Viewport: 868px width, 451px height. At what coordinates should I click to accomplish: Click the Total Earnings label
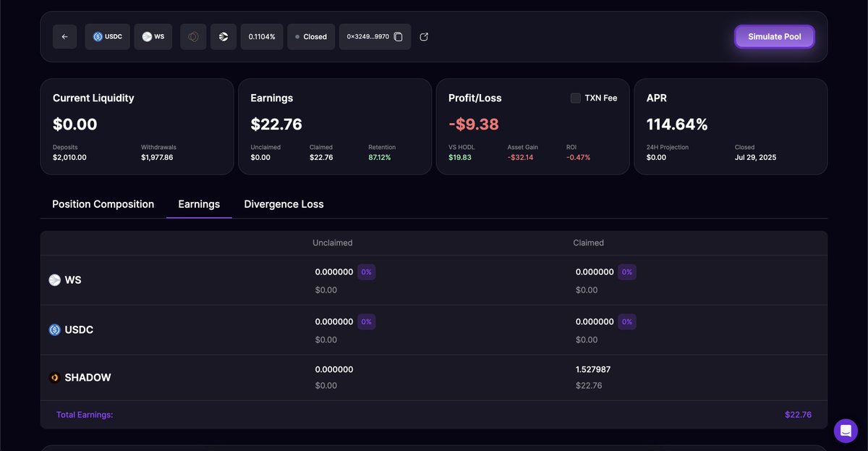click(x=85, y=415)
